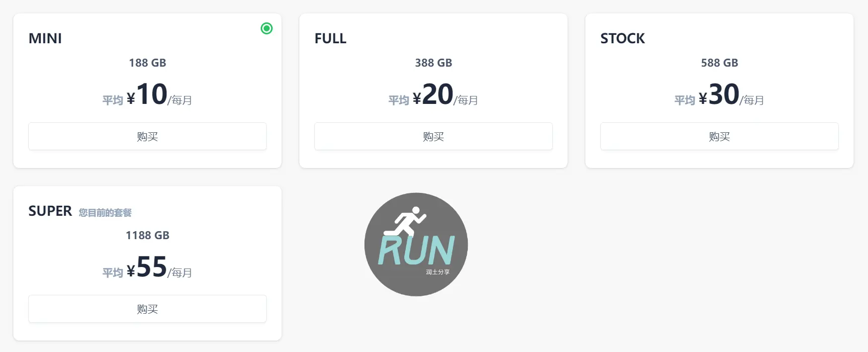Click the 1188 GB data amount

coord(147,235)
